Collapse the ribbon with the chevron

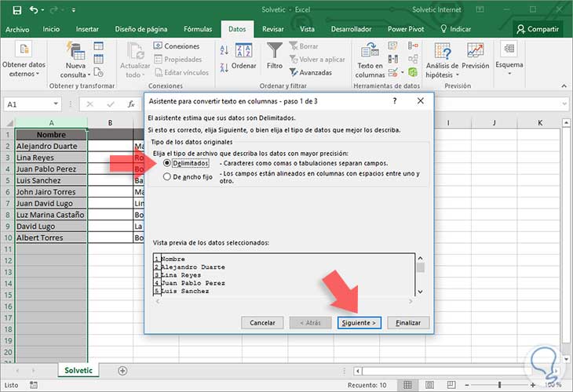[564, 86]
